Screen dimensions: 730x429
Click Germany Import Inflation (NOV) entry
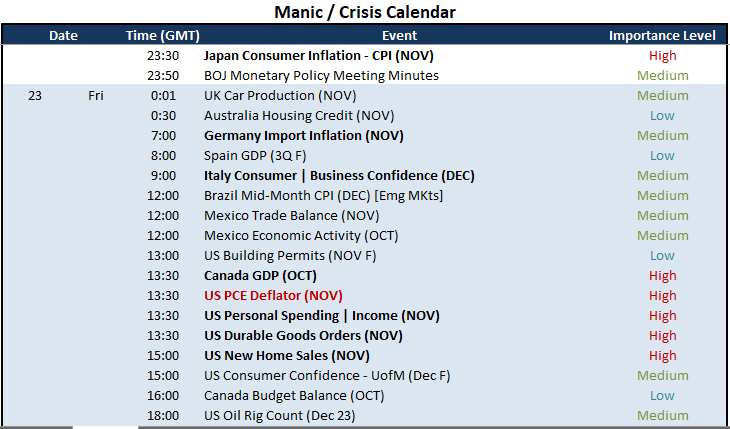coord(304,136)
